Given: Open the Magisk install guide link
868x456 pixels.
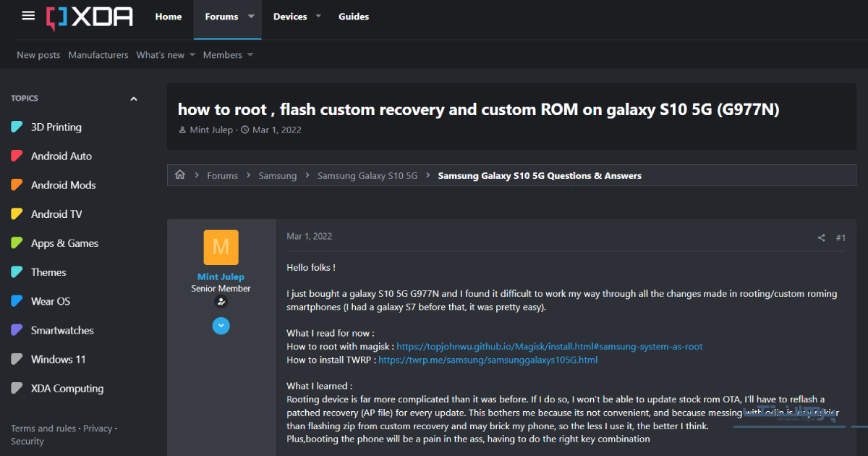Looking at the screenshot, I should pyautogui.click(x=549, y=347).
